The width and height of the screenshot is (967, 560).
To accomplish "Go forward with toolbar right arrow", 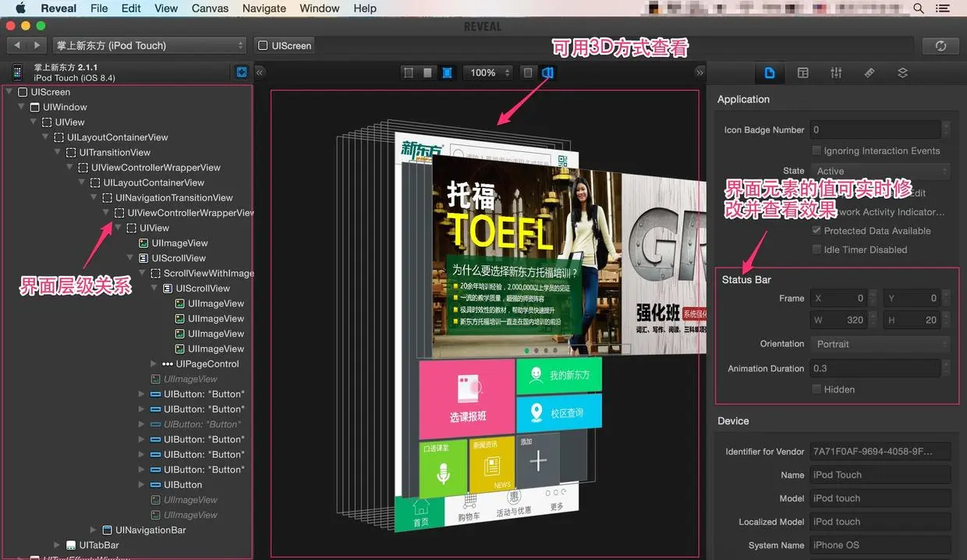I will 37,45.
